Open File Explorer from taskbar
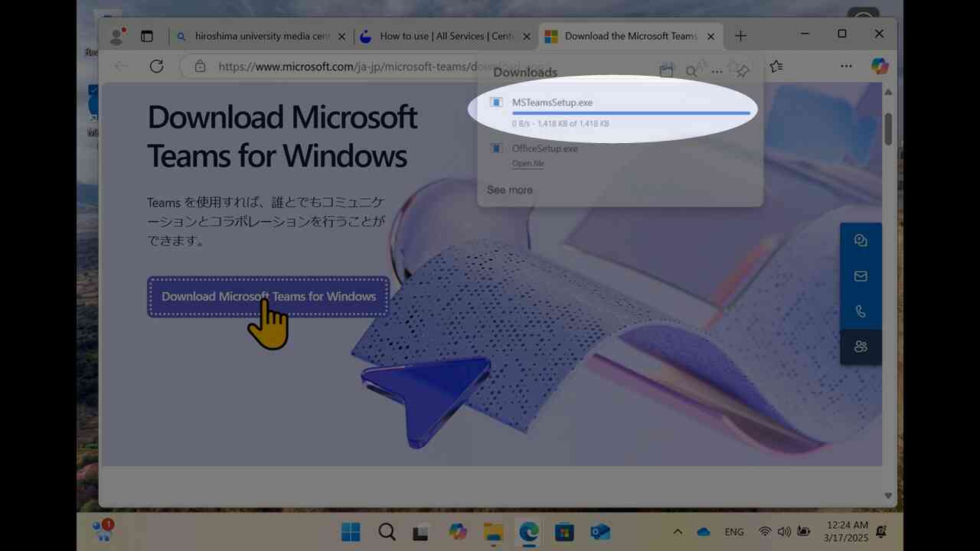The width and height of the screenshot is (980, 551). coord(494,532)
